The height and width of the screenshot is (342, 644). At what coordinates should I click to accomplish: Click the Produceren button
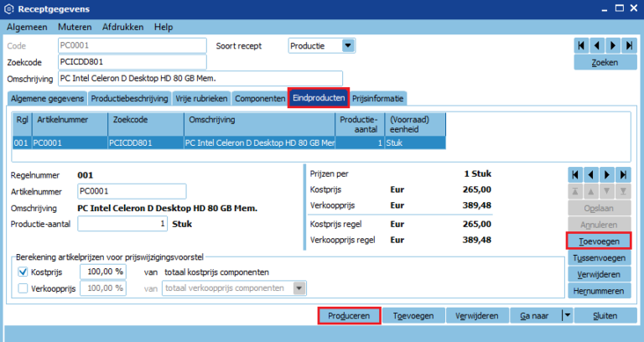(349, 316)
